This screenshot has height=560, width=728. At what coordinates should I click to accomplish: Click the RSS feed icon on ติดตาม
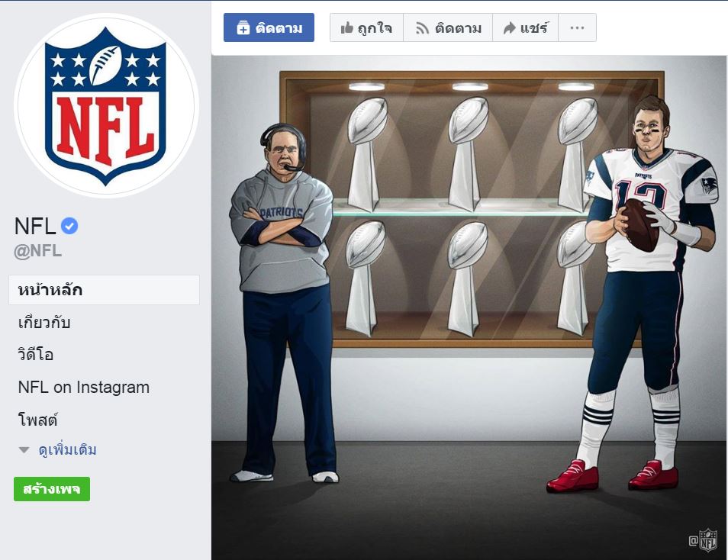pos(422,28)
